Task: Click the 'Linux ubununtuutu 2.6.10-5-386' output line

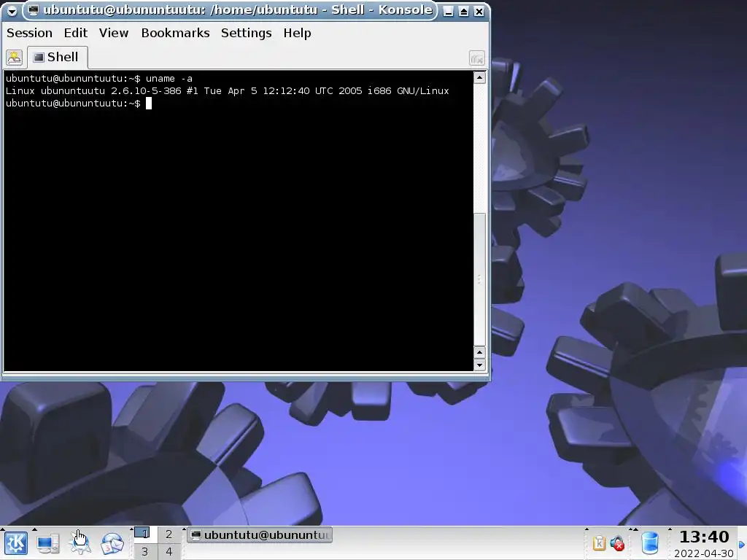Action: [228, 91]
